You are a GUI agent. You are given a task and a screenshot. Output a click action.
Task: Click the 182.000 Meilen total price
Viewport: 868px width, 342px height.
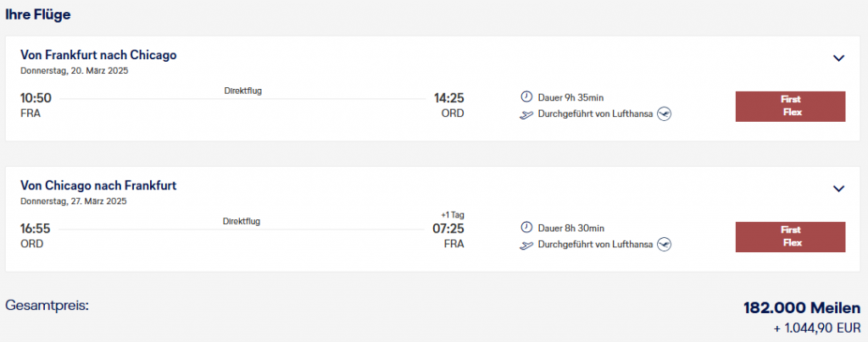[x=802, y=308]
